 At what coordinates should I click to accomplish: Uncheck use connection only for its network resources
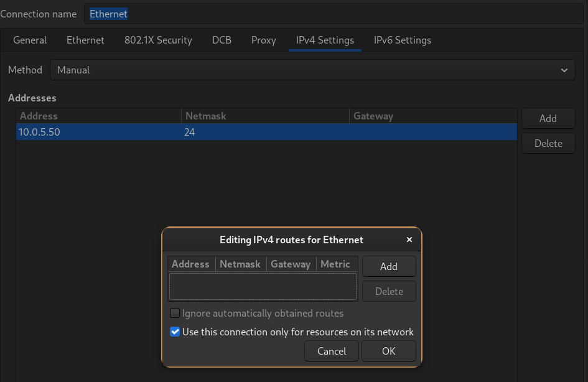coord(175,332)
